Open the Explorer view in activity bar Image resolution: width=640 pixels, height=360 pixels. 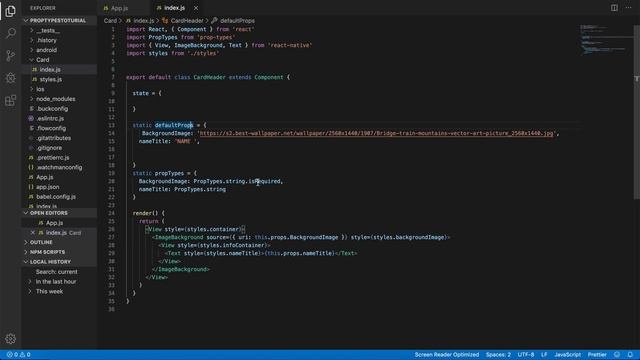[11, 11]
